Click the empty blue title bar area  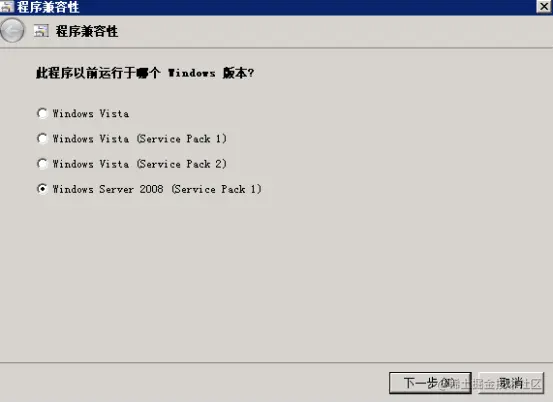click(307, 7)
